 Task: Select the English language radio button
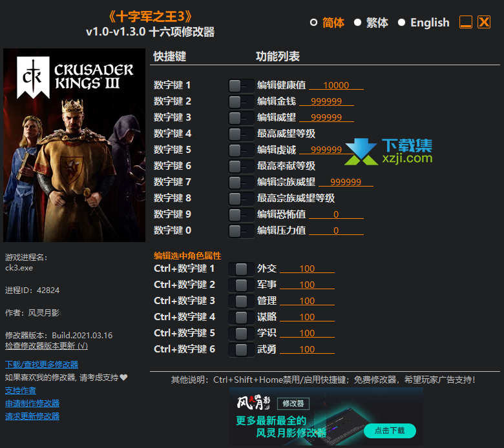[401, 23]
